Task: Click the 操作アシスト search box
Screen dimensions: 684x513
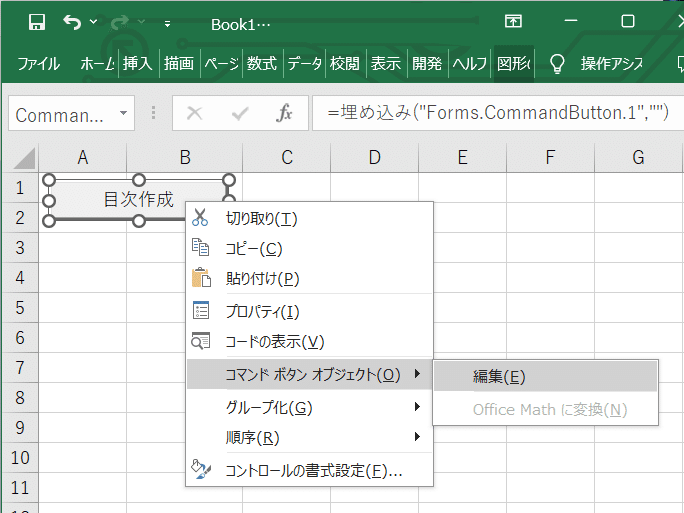Action: point(612,64)
